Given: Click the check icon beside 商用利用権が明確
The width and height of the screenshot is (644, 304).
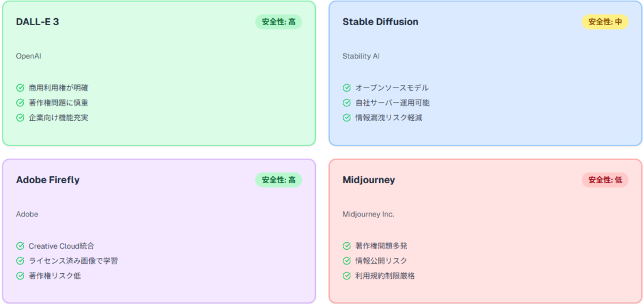Looking at the screenshot, I should [20, 88].
